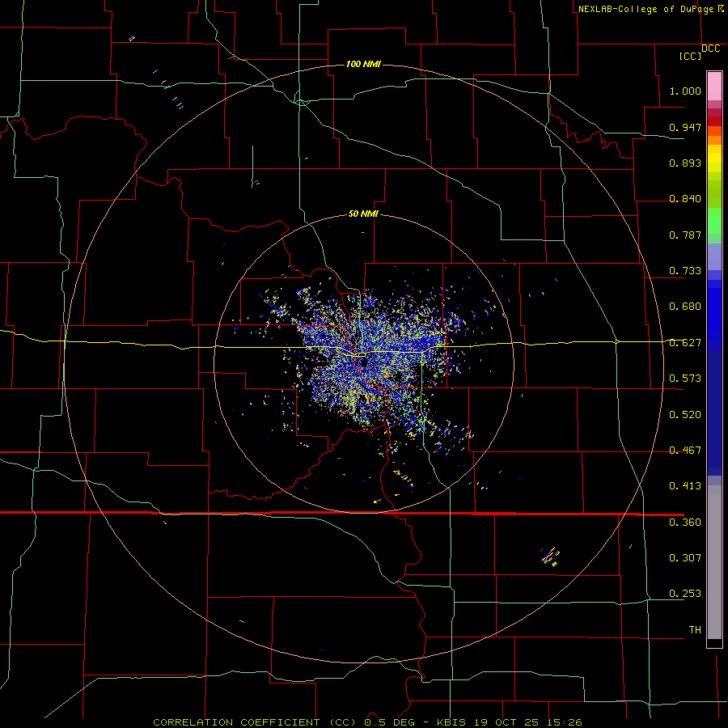Click the TH threshold label

coord(695,630)
